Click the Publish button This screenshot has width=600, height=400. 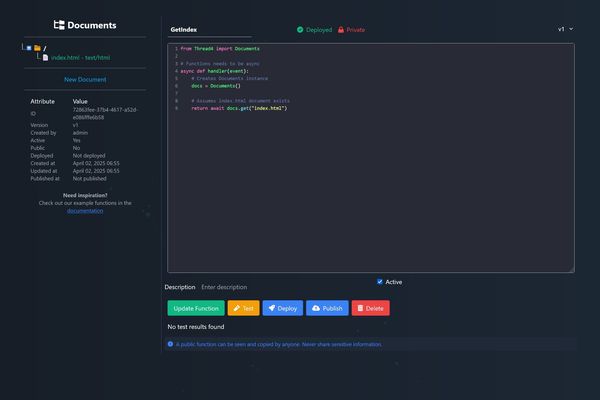[327, 308]
